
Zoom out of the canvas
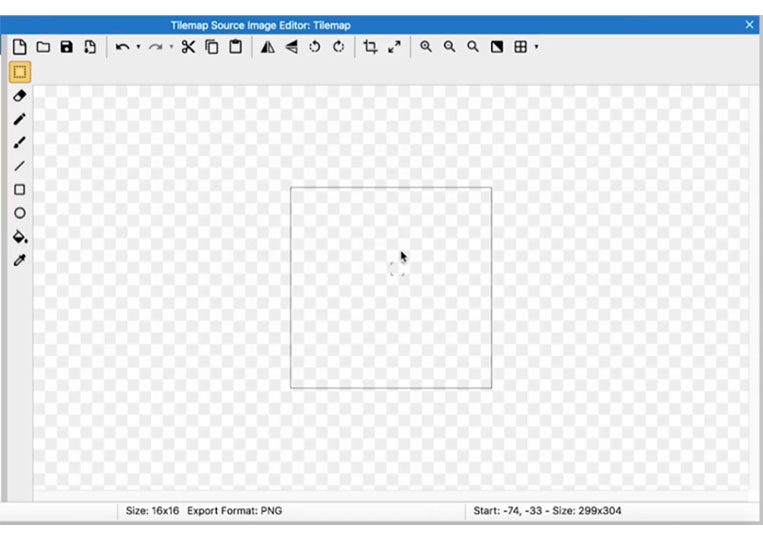[x=450, y=47]
